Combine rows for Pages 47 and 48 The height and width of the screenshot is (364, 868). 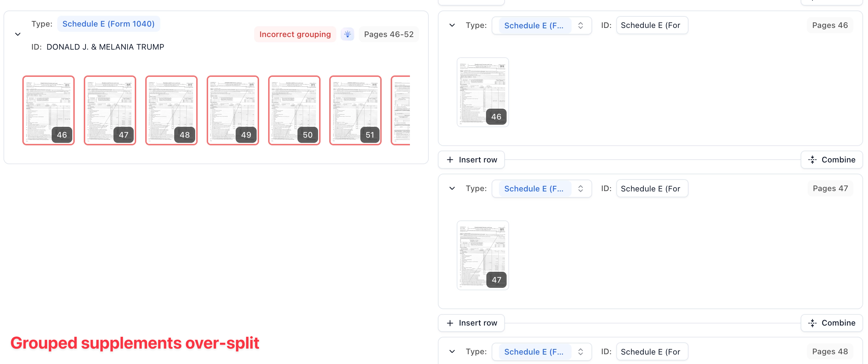[832, 323]
